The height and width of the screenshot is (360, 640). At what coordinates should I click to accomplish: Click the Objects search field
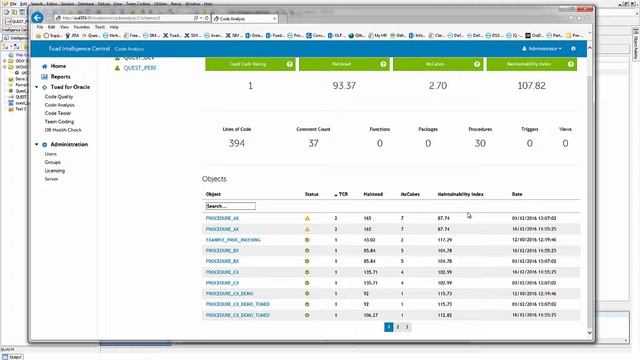click(231, 206)
